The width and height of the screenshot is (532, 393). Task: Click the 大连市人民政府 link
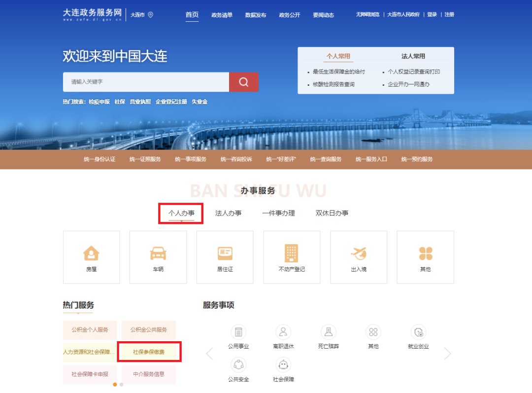click(403, 14)
